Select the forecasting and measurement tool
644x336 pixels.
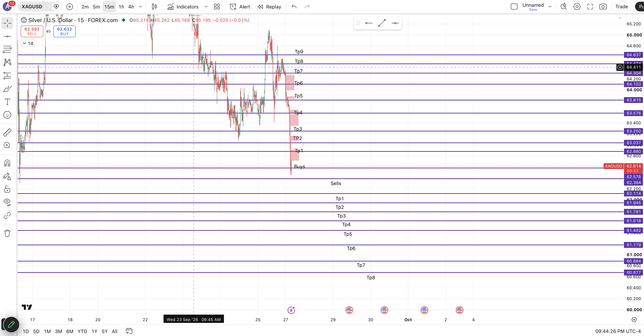tap(7, 75)
